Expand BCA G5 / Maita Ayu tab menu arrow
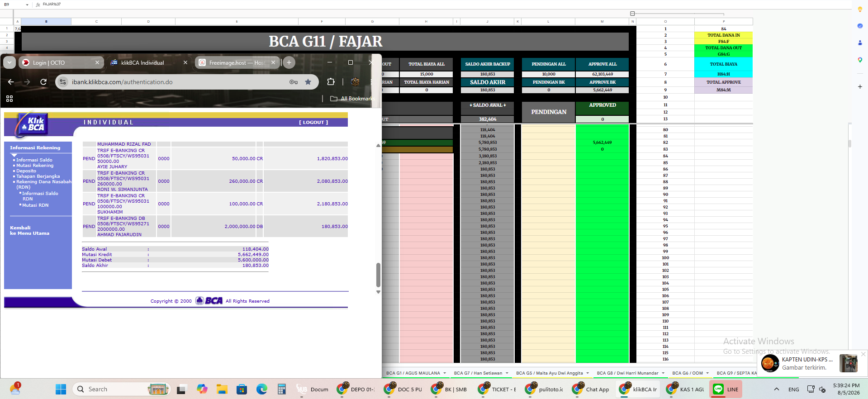868x399 pixels. (588, 373)
